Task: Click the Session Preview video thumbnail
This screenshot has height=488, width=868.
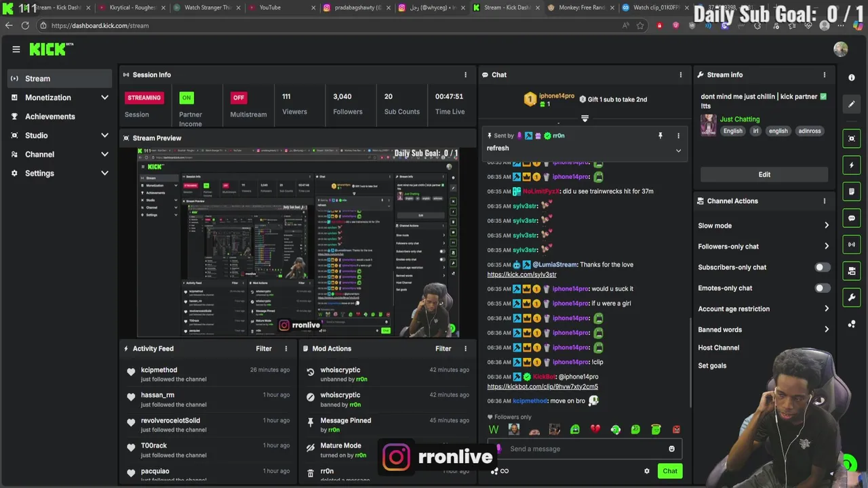Action: 298,242
